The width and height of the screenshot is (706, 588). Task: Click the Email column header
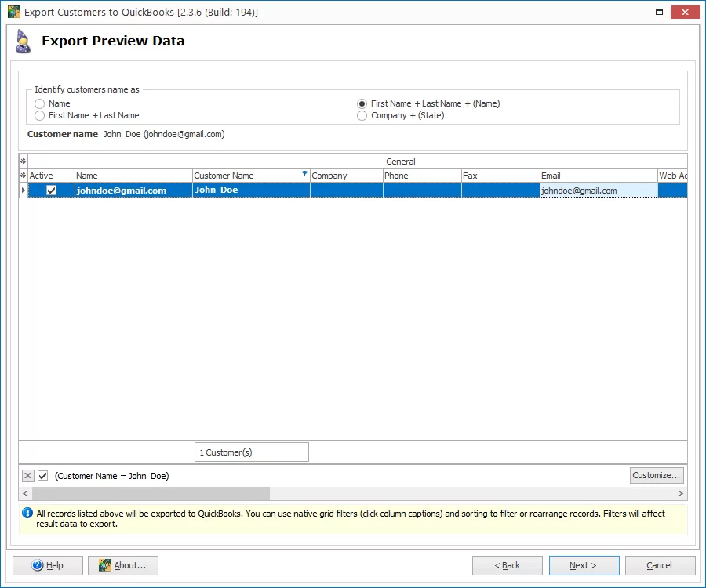click(598, 176)
